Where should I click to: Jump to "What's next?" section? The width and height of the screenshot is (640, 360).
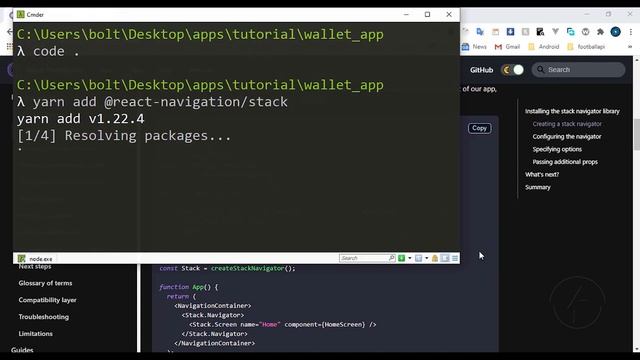tap(542, 174)
